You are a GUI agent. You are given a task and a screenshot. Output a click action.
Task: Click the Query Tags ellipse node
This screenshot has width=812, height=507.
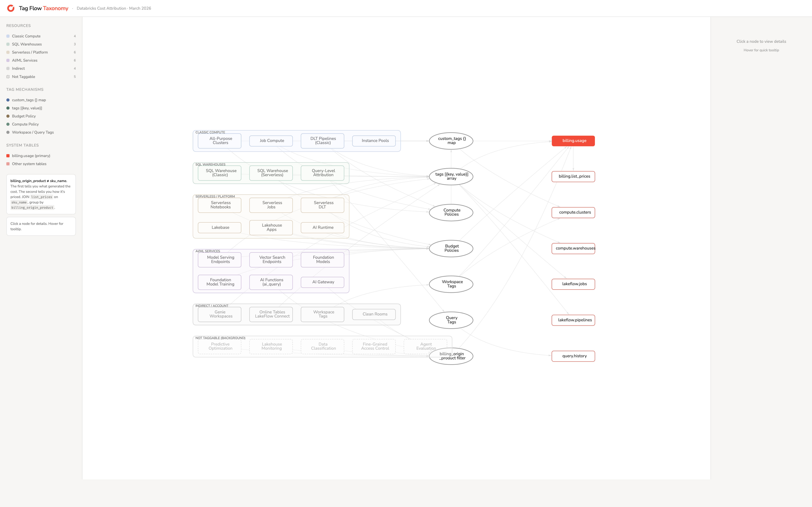451,320
